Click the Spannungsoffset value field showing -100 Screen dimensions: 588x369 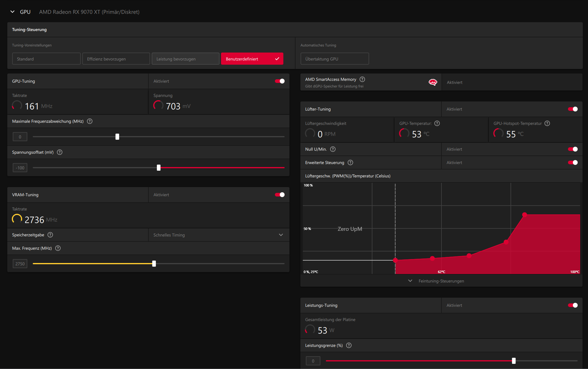[x=20, y=168]
